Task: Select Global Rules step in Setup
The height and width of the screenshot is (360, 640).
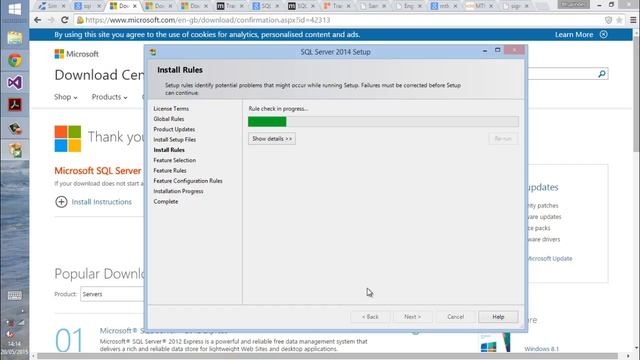Action: 169,119
